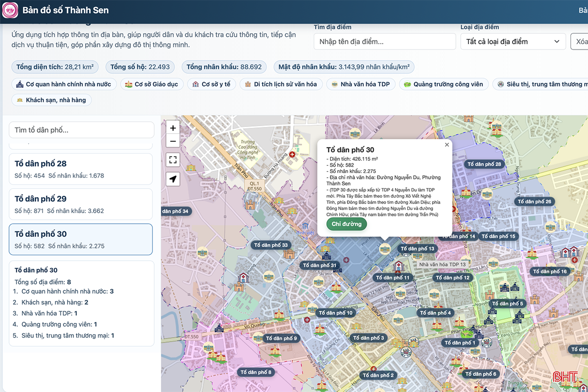This screenshot has height=392, width=588.
Task: Click Tổ dân phố 8 map label
Action: pos(256,372)
